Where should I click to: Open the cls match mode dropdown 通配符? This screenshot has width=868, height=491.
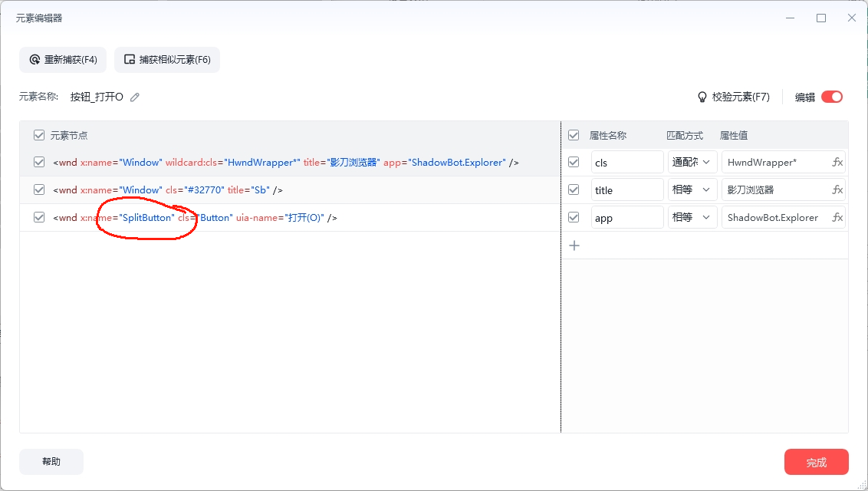[x=692, y=162]
